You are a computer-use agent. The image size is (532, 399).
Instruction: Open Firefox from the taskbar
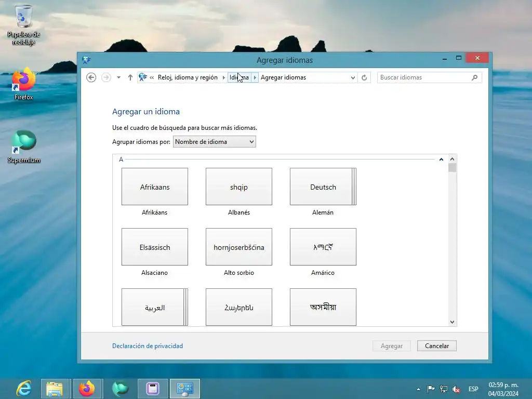coord(87,389)
